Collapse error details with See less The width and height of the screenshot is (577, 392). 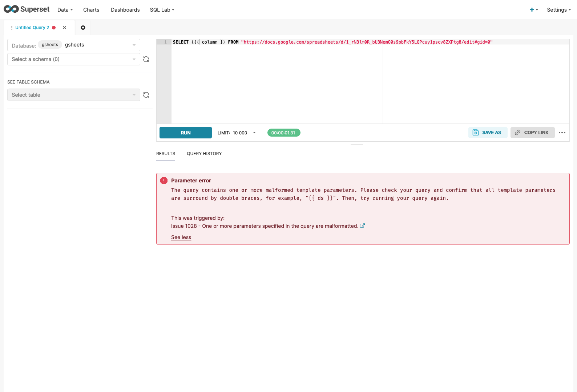(x=181, y=237)
